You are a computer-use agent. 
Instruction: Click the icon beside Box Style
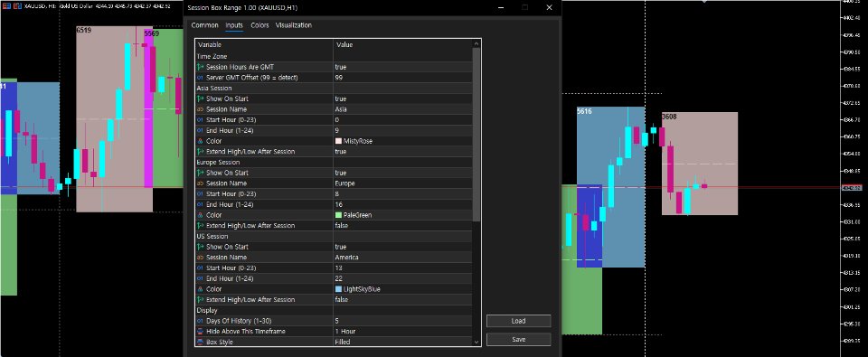[x=201, y=342]
